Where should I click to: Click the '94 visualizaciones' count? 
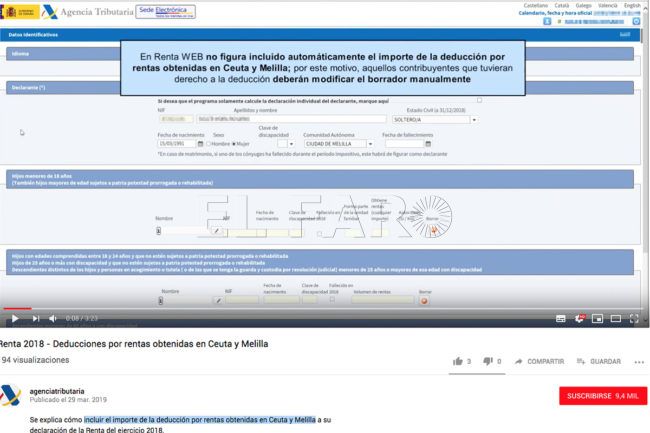(x=35, y=360)
